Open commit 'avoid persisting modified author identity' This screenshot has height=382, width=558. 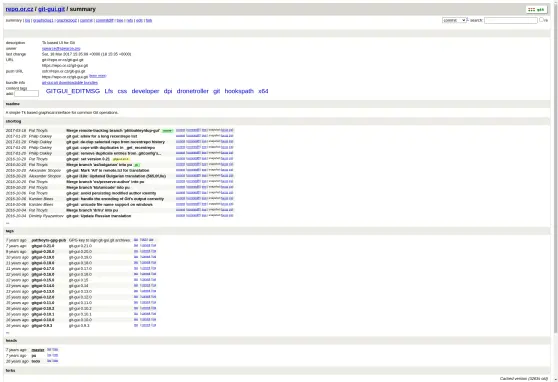point(111,193)
